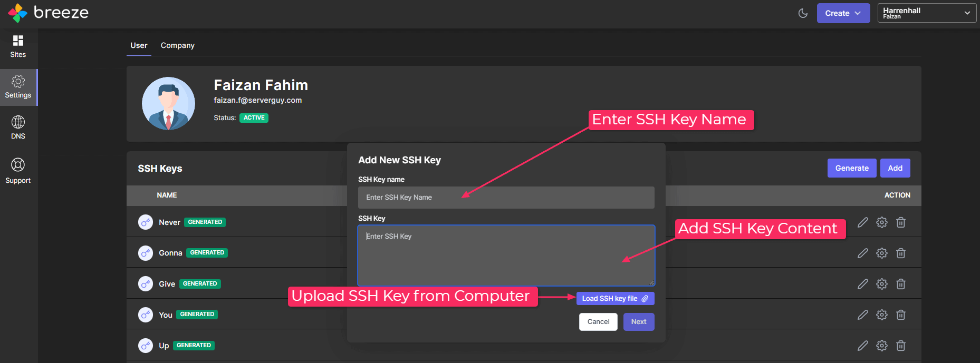Toggle dark mode moon icon
The width and height of the screenshot is (980, 363).
point(803,13)
